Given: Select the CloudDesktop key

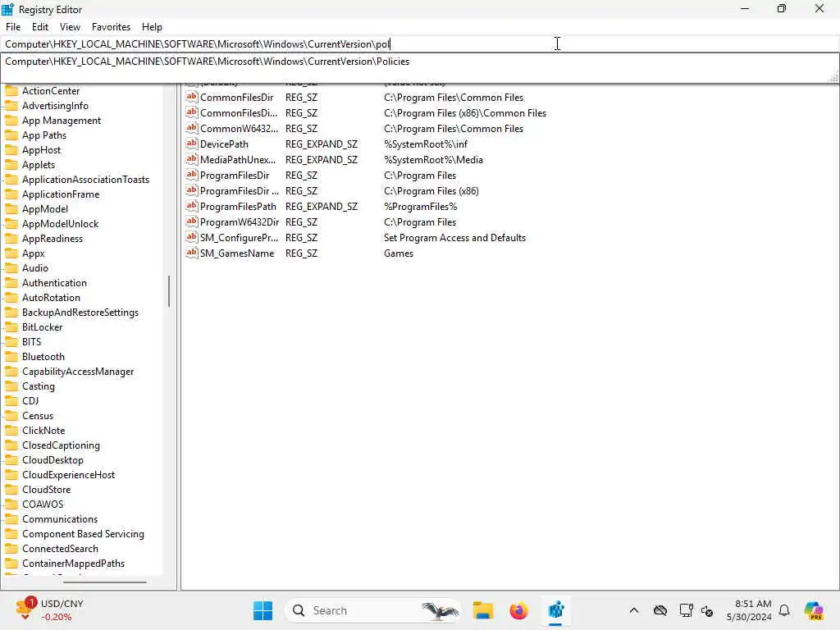Looking at the screenshot, I should click(52, 460).
